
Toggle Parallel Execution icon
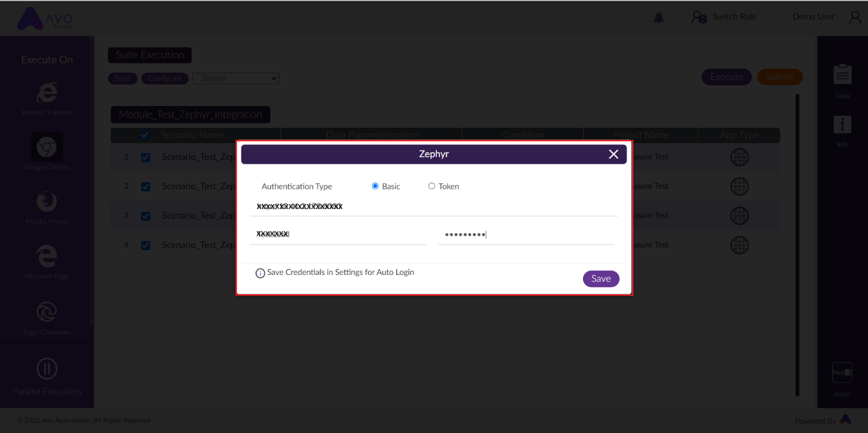(x=47, y=369)
